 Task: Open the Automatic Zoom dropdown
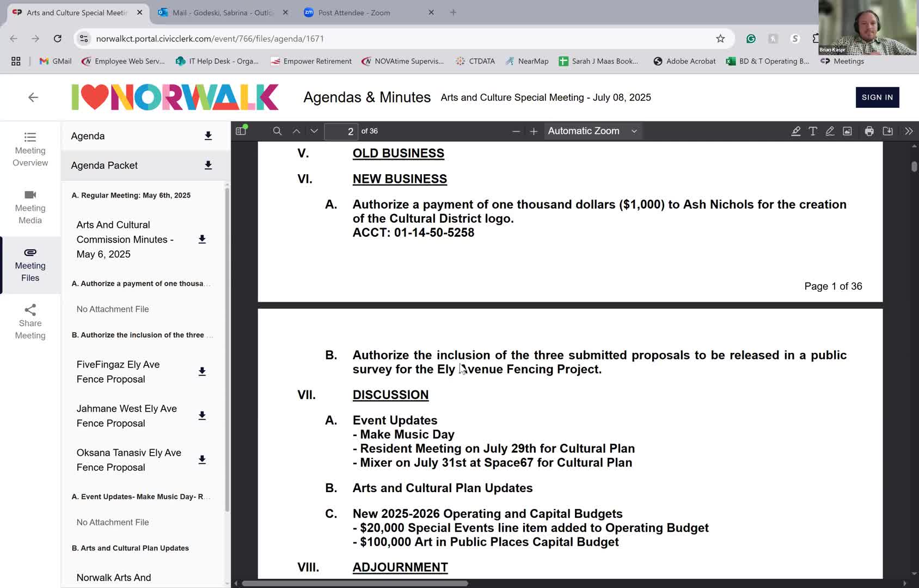click(592, 131)
